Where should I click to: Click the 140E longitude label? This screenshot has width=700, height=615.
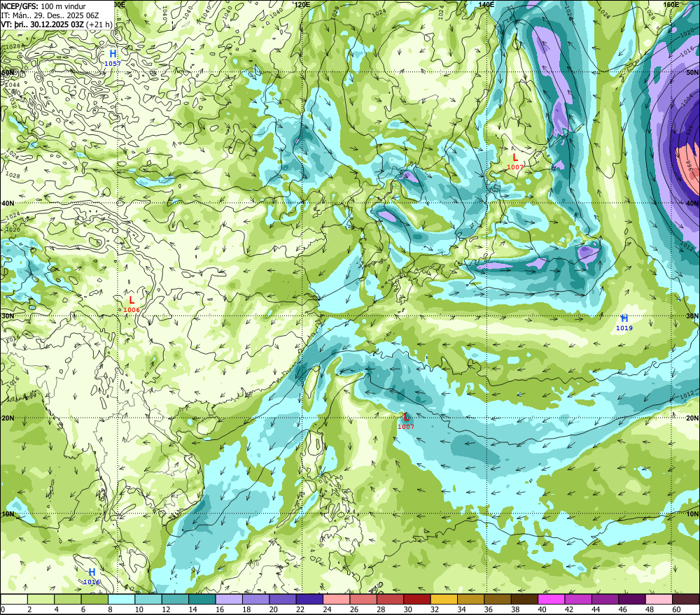click(486, 4)
